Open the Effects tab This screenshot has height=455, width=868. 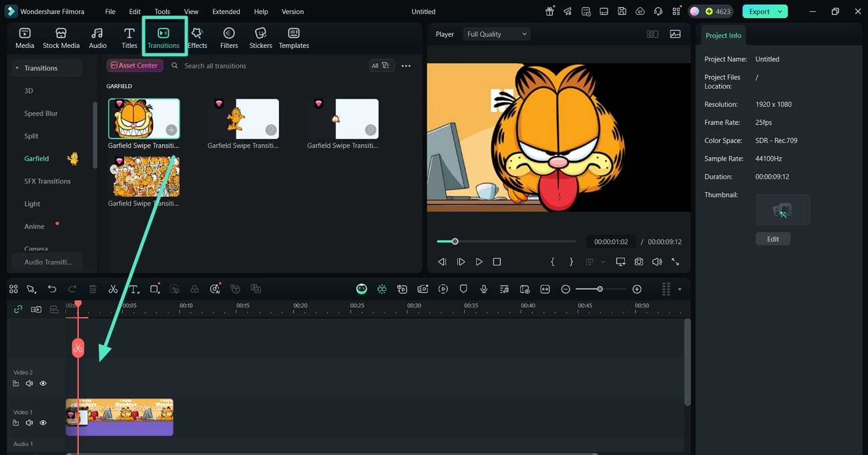(x=197, y=38)
